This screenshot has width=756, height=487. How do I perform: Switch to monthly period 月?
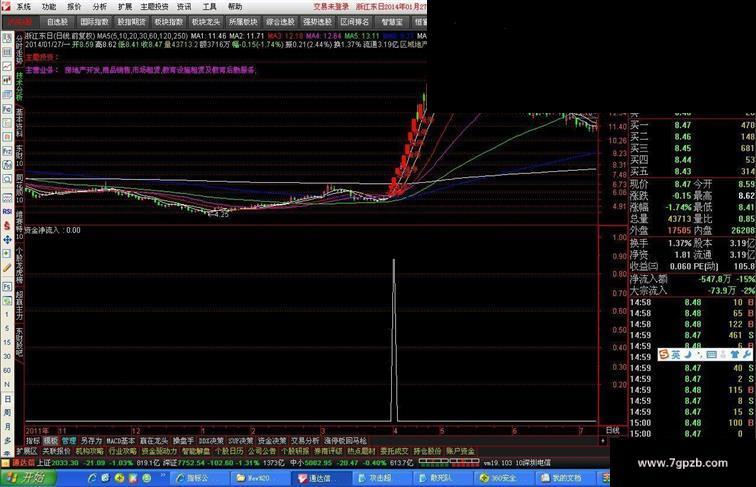click(x=7, y=427)
